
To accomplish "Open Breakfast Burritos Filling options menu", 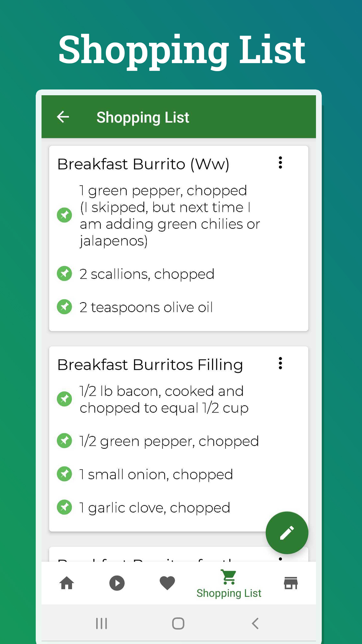I will [x=280, y=363].
